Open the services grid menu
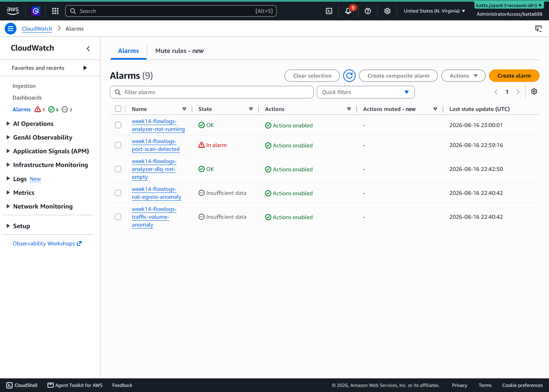Image resolution: width=549 pixels, height=392 pixels. pyautogui.click(x=55, y=11)
